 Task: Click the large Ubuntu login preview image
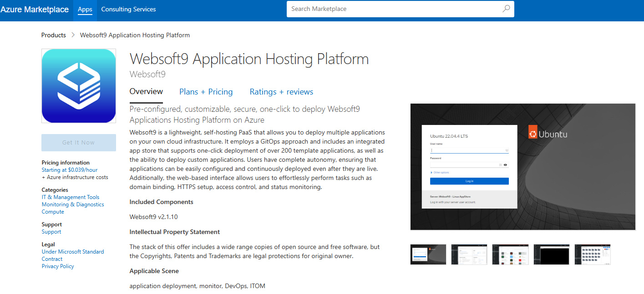pyautogui.click(x=522, y=166)
